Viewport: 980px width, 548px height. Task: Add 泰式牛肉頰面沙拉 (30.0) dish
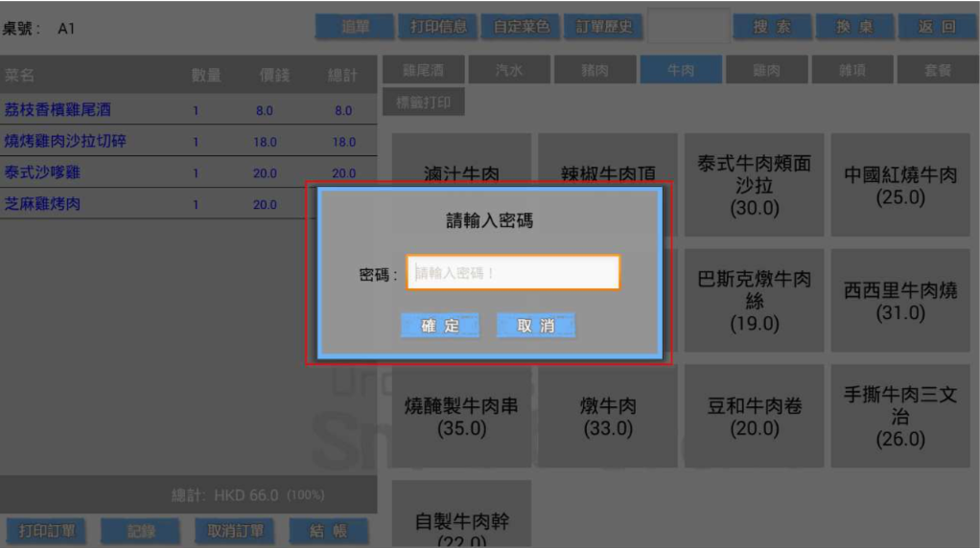(755, 185)
